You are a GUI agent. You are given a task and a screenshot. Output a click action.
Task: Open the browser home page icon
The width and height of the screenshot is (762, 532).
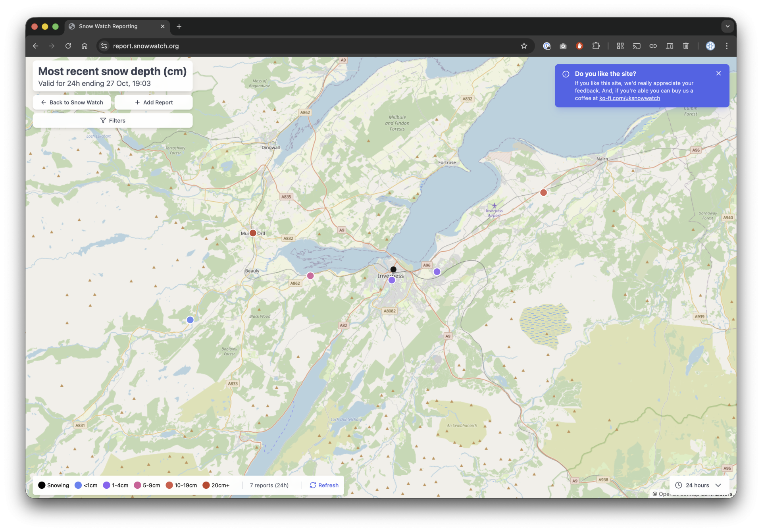[85, 46]
